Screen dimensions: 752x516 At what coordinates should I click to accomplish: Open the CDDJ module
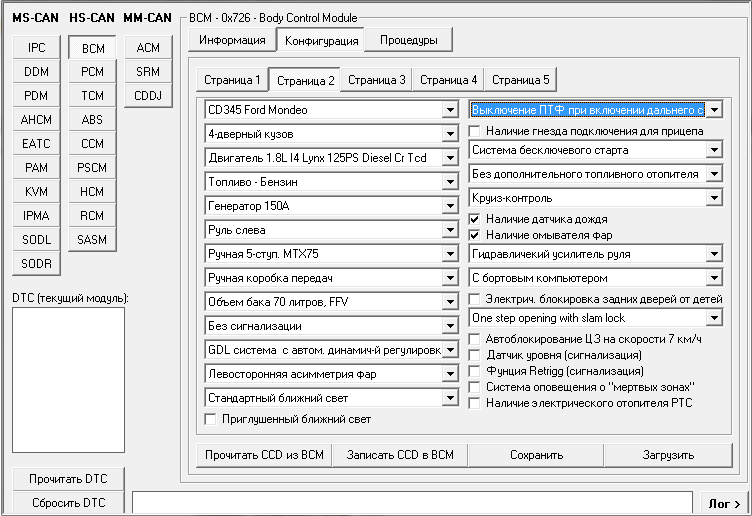pyautogui.click(x=148, y=96)
